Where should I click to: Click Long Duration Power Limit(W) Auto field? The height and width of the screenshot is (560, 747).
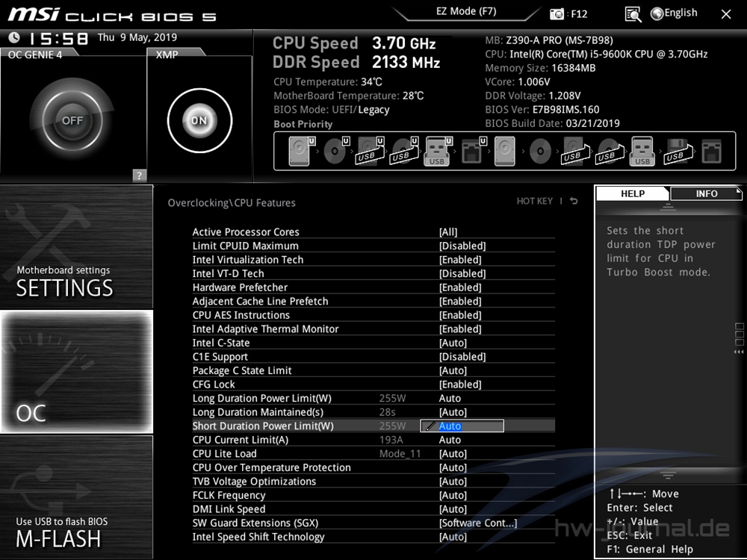coord(450,398)
